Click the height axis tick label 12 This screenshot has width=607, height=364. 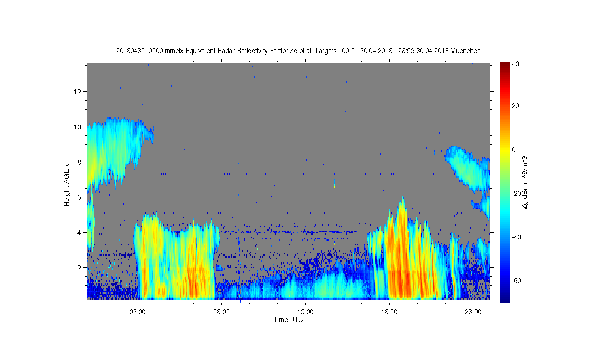pyautogui.click(x=78, y=91)
